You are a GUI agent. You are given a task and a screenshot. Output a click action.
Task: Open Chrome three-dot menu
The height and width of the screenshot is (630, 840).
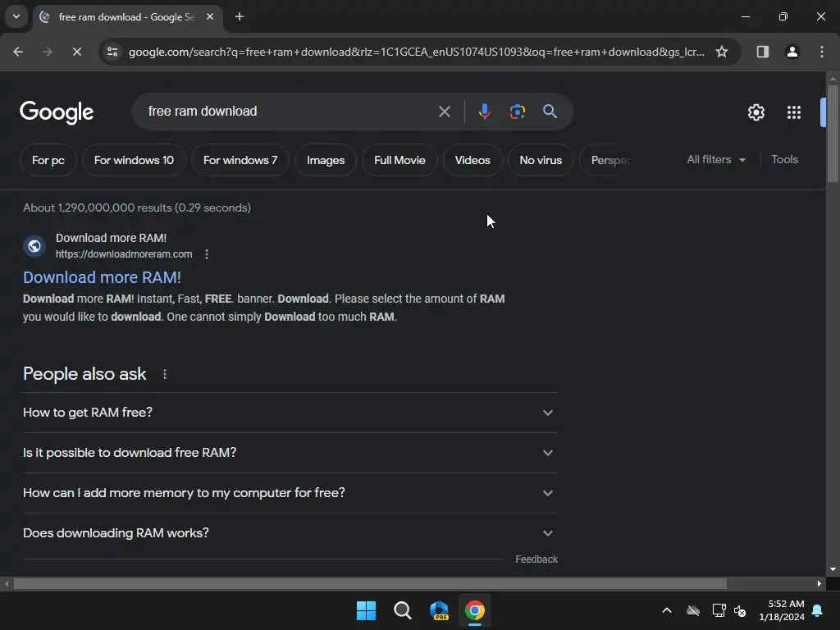[821, 52]
